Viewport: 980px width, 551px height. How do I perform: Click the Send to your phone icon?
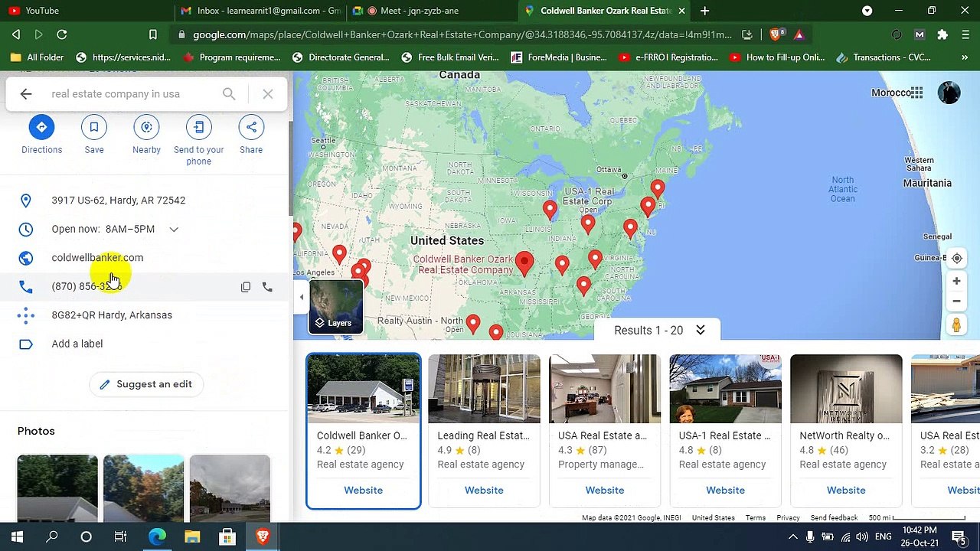199,127
